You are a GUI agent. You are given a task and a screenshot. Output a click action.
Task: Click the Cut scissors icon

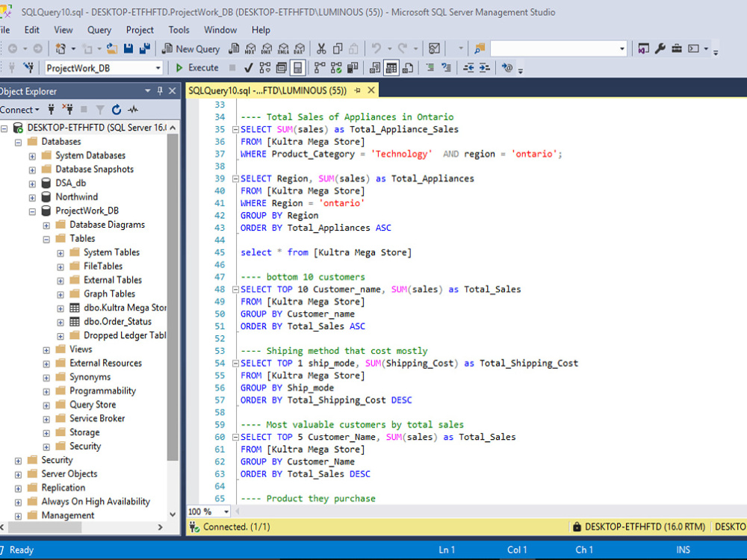321,49
